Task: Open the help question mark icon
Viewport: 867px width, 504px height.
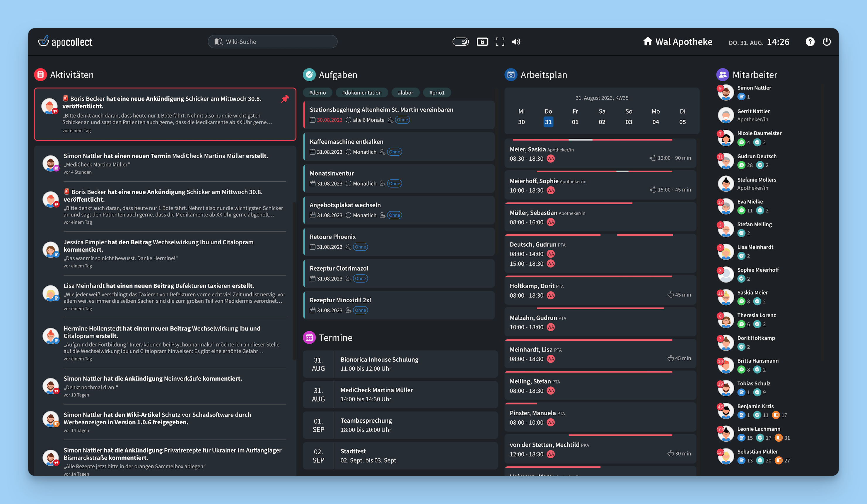Action: (810, 42)
